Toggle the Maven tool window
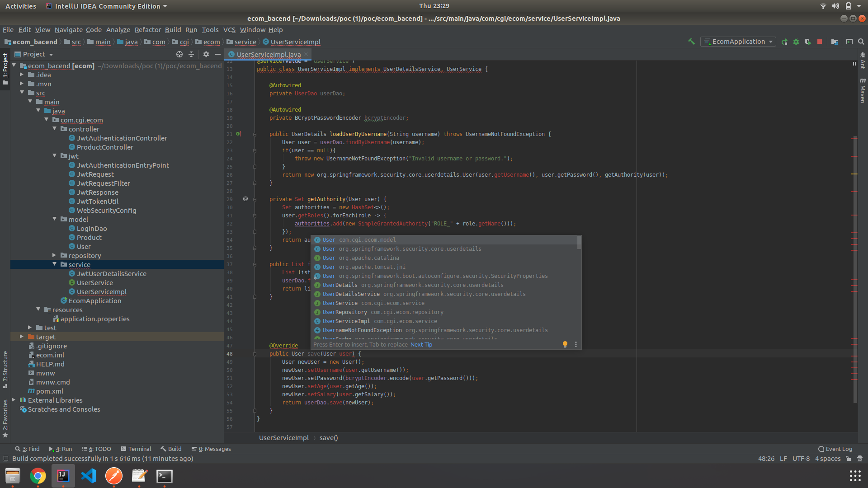Image resolution: width=868 pixels, height=488 pixels. tap(863, 90)
